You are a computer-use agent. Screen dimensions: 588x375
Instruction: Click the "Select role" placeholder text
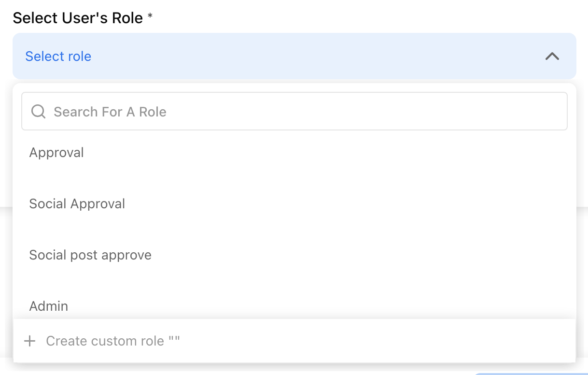[x=58, y=57]
